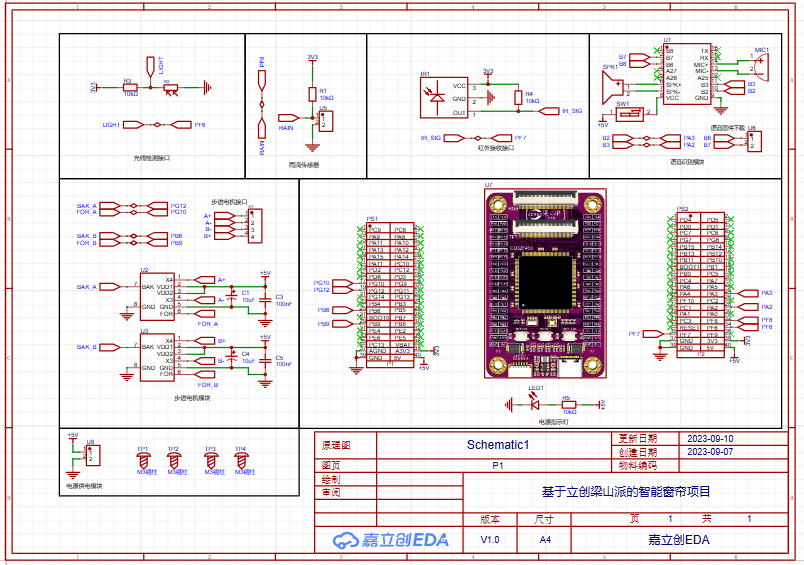Click the RAIN net port label
Image resolution: width=804 pixels, height=565 pixels.
(x=286, y=128)
